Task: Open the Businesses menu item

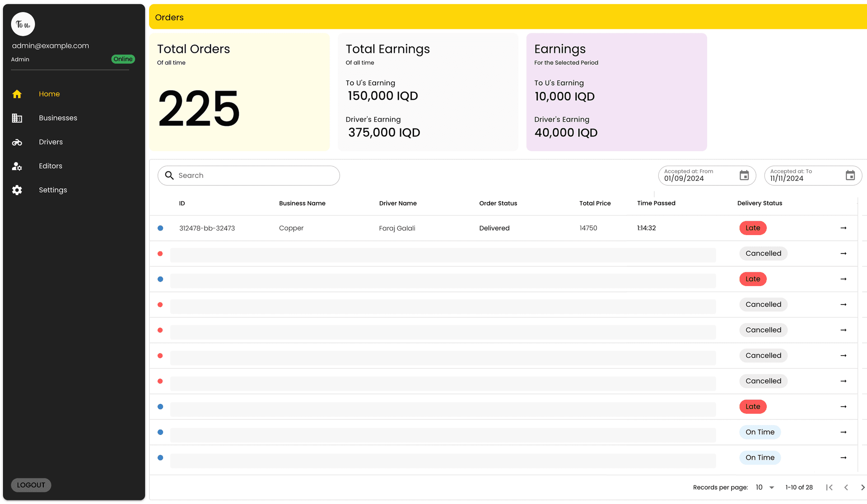Action: point(58,118)
